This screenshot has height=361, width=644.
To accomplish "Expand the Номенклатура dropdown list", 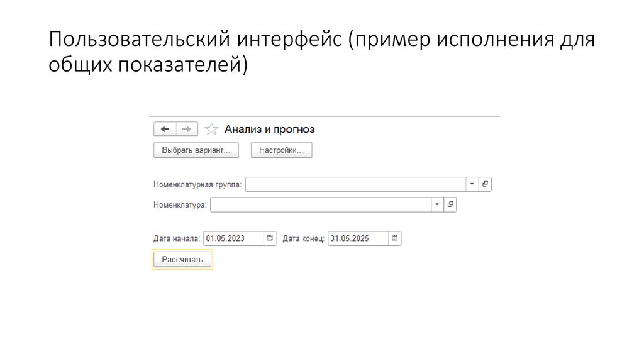I will click(438, 205).
